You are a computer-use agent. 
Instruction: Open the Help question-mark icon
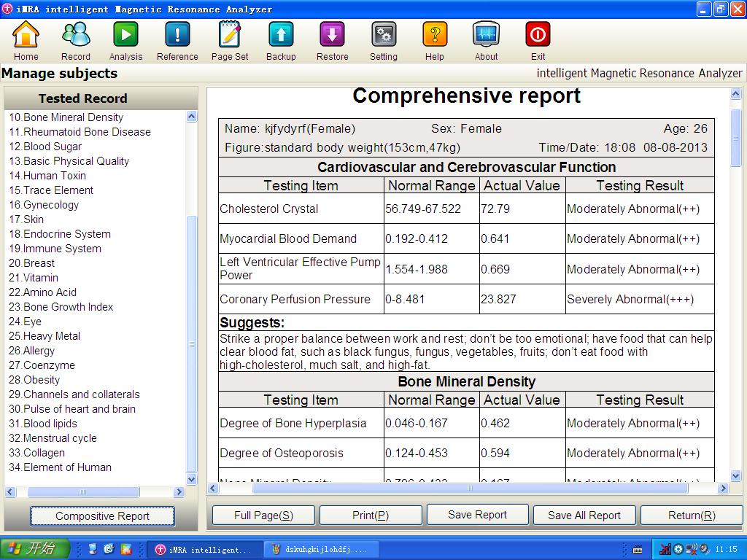click(435, 34)
